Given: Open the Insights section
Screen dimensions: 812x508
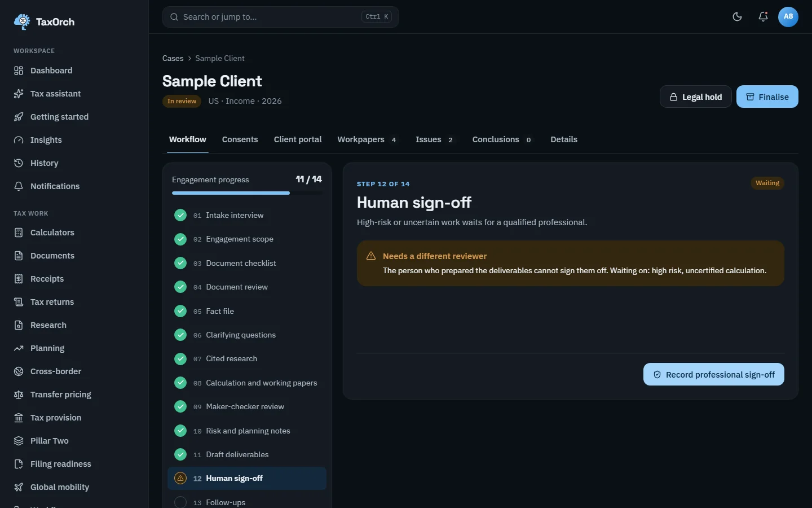Looking at the screenshot, I should coord(74,140).
